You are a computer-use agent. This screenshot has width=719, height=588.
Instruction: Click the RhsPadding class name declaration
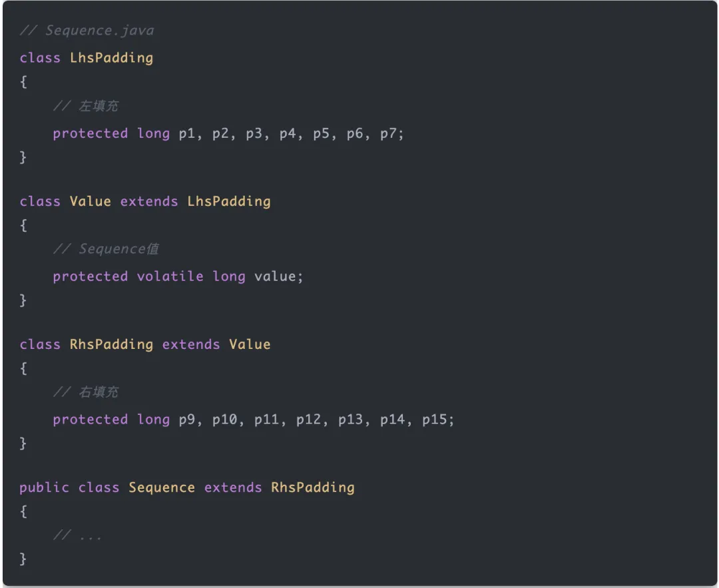point(111,344)
